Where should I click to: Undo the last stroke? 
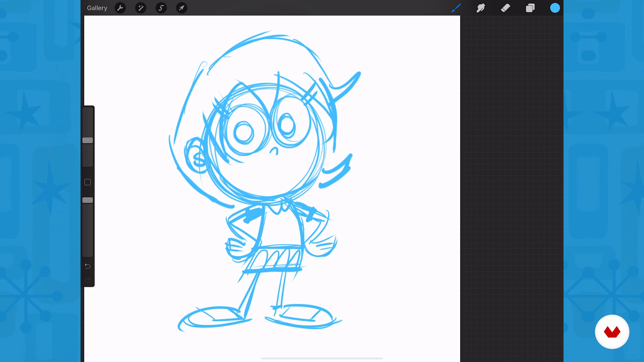point(88,266)
